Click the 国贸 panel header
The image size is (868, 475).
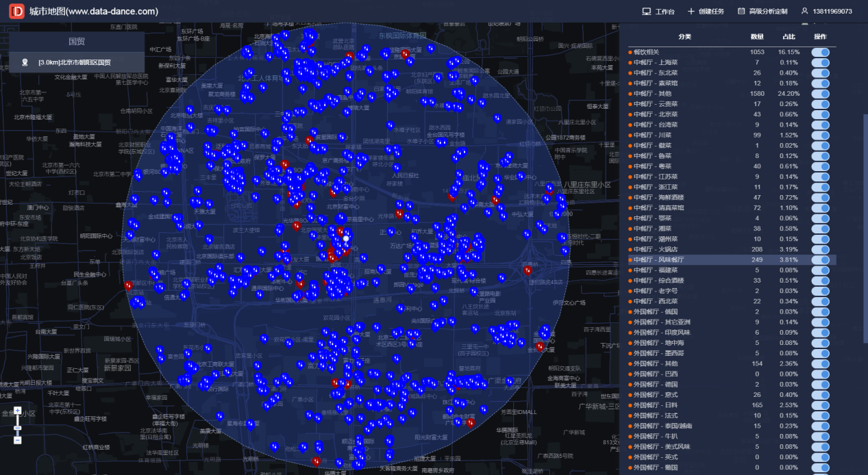[x=77, y=41]
